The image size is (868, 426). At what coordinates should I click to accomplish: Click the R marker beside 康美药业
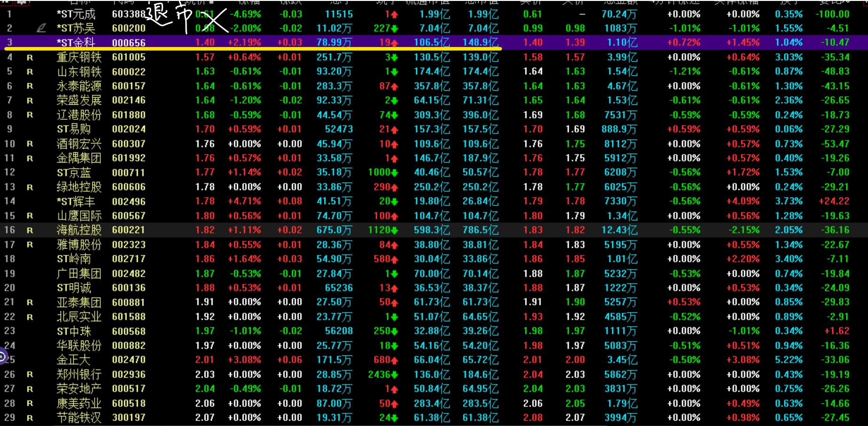(x=30, y=403)
